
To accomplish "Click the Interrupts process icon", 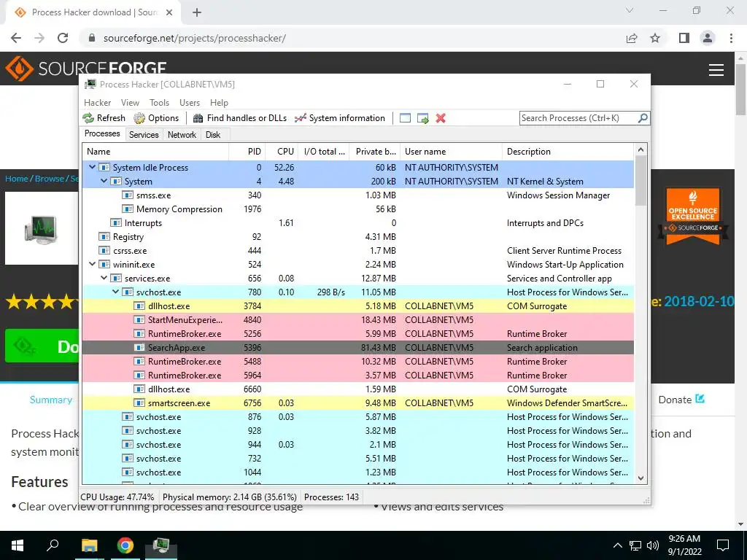I will [x=116, y=223].
